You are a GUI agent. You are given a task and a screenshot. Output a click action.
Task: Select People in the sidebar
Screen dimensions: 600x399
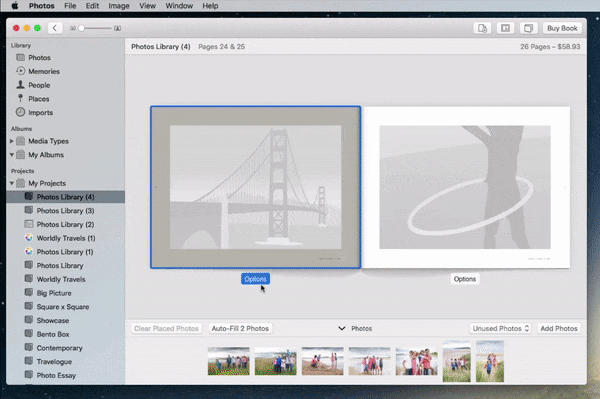point(39,85)
